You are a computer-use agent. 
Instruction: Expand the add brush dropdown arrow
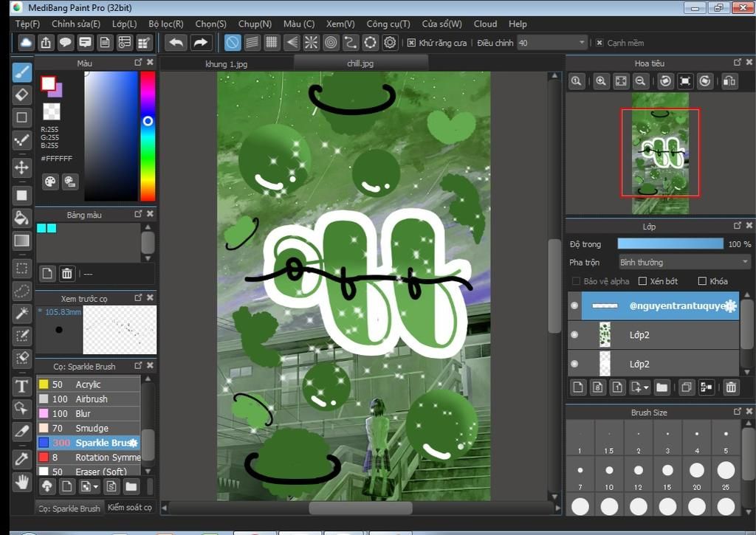pos(95,487)
